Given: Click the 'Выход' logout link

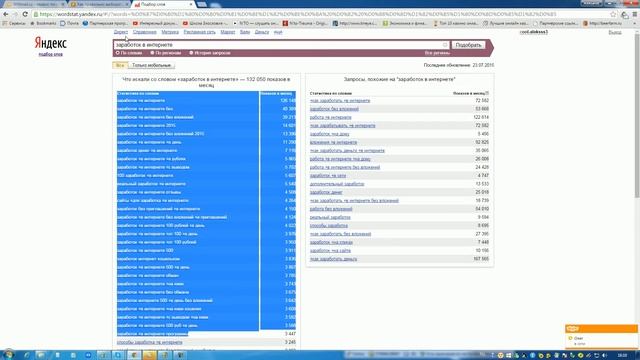Looking at the screenshot, I should [615, 32].
